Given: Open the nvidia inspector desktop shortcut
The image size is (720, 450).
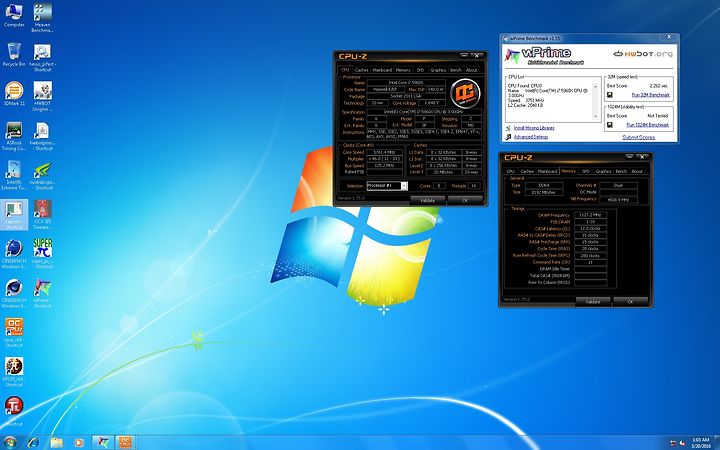Looking at the screenshot, I should coord(42,175).
